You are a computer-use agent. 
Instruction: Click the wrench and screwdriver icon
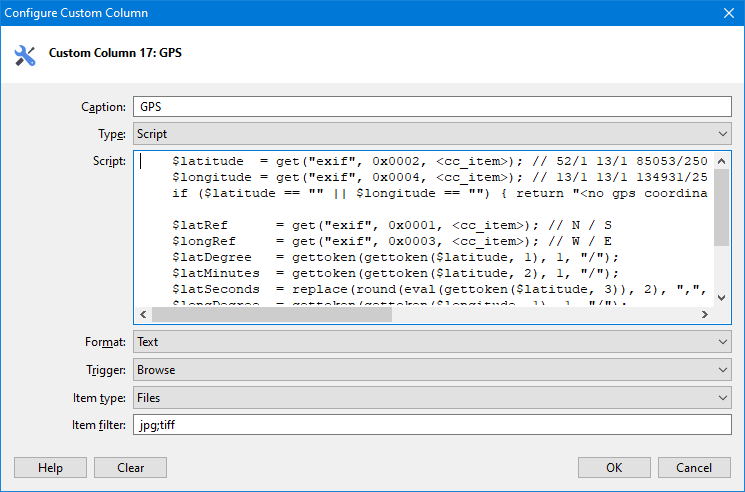click(25, 56)
